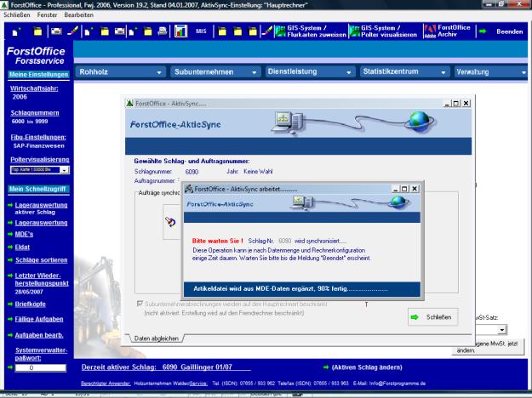Click the green arrow next to Aufgaben bearb.

pos(10,335)
